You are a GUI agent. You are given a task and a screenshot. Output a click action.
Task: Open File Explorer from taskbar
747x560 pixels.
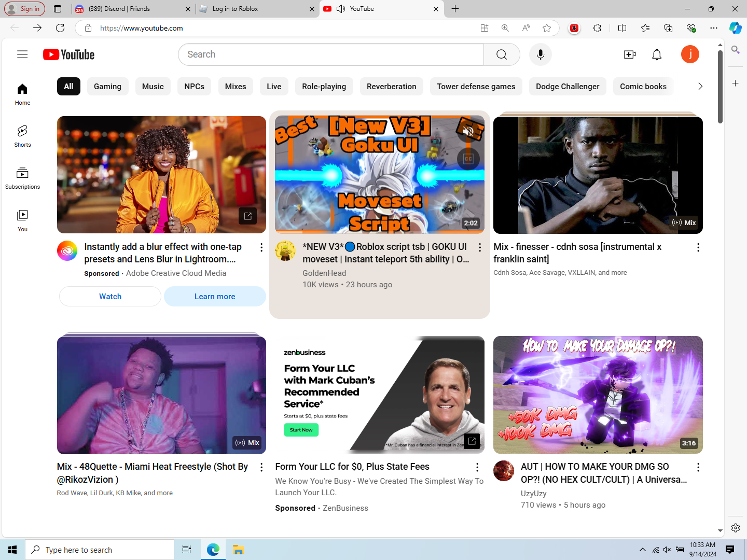238,550
